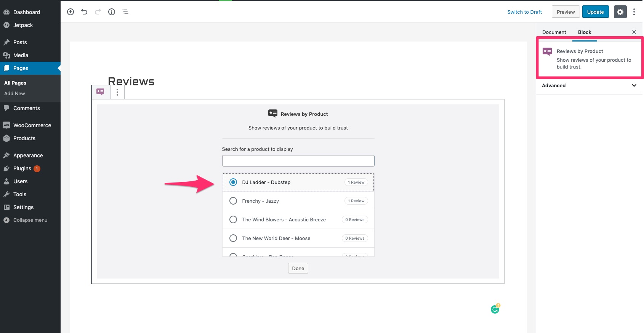Screen dimensions: 644x333
Task: Select the Frenchy - Jazzy product
Action: pos(298,201)
